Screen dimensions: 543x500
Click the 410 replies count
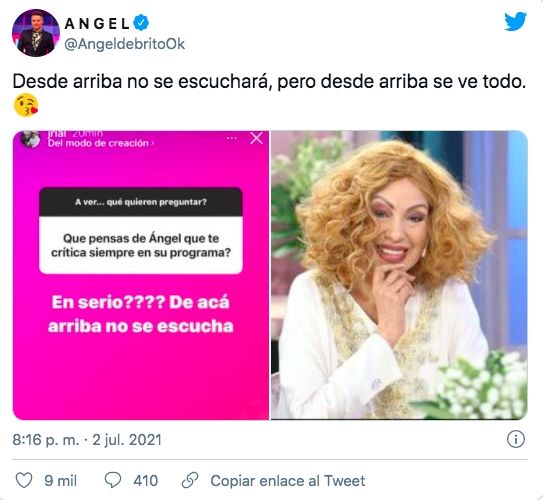tap(146, 481)
